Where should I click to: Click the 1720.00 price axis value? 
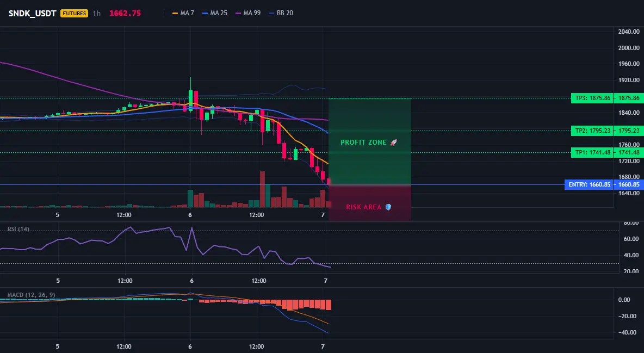click(x=629, y=160)
